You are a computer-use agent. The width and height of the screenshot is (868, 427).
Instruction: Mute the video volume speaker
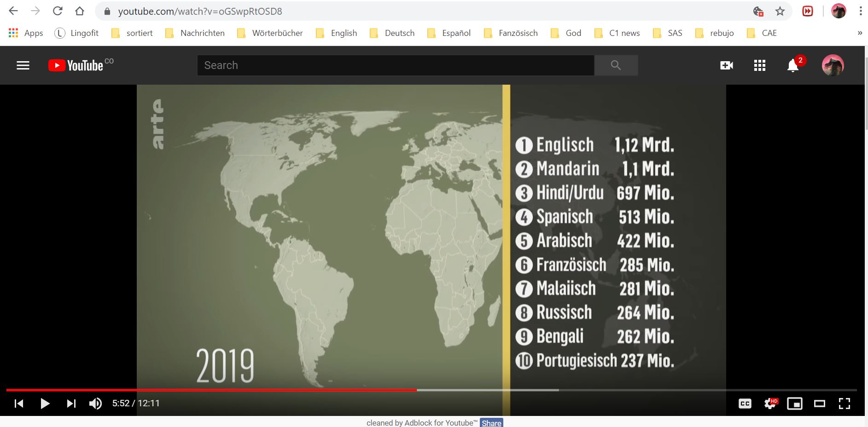(x=95, y=404)
